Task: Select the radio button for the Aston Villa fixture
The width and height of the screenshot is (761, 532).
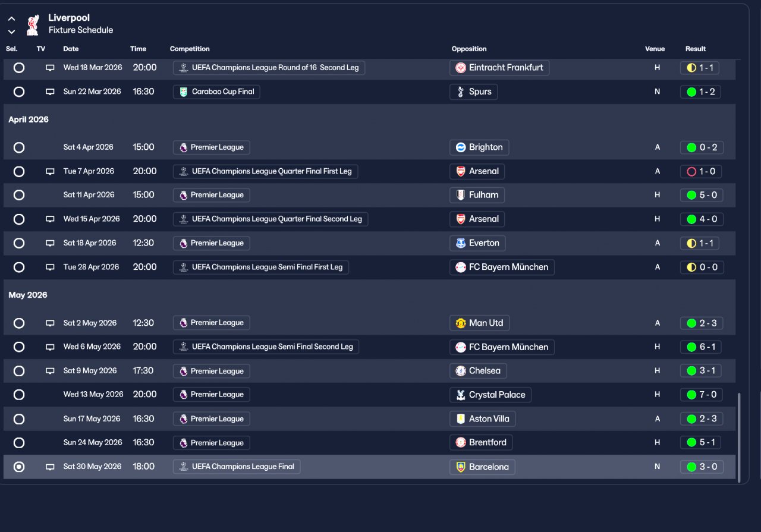Action: tap(19, 418)
